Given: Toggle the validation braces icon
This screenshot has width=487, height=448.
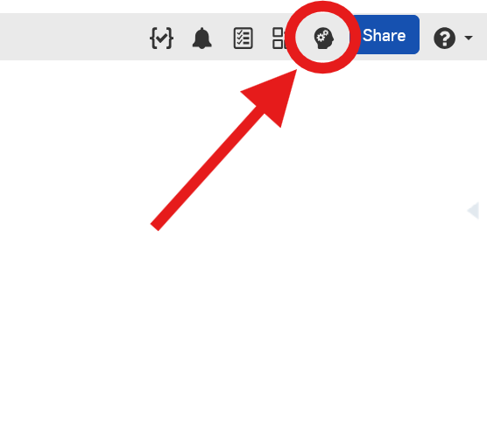Looking at the screenshot, I should 161,38.
